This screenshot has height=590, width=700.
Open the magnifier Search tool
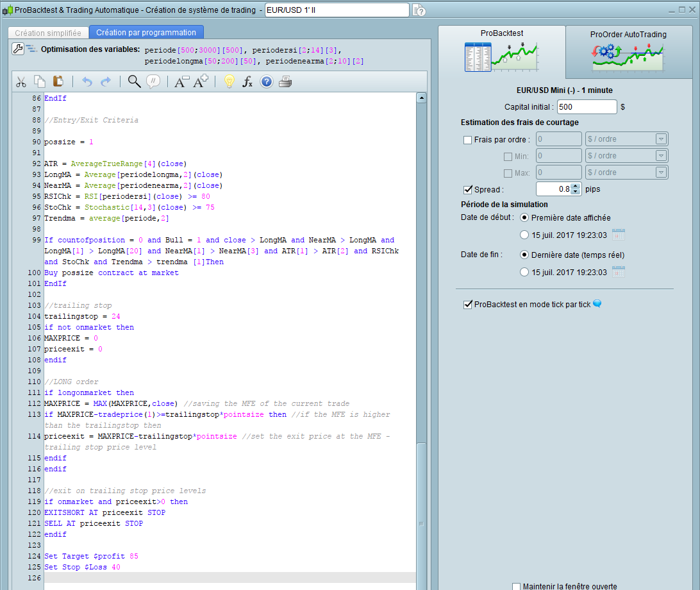pyautogui.click(x=134, y=81)
